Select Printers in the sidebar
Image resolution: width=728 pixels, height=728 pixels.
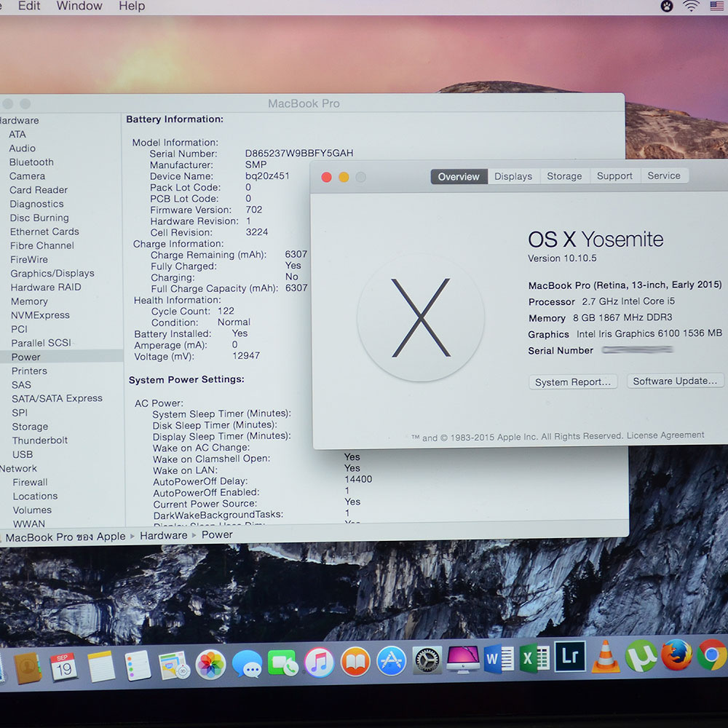(x=29, y=371)
